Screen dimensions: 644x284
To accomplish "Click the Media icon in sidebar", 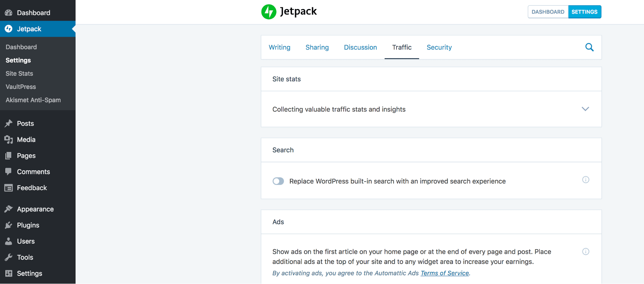I will (x=9, y=140).
